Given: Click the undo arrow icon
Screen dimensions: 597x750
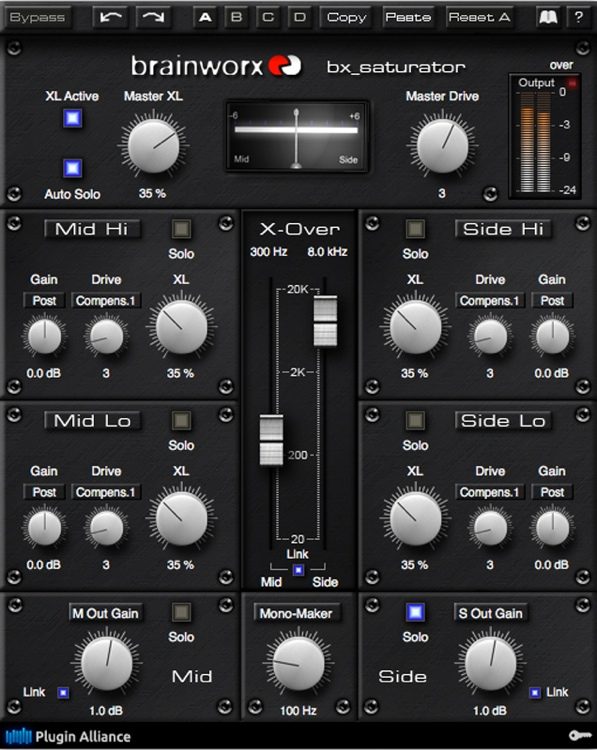Looking at the screenshot, I should point(111,17).
